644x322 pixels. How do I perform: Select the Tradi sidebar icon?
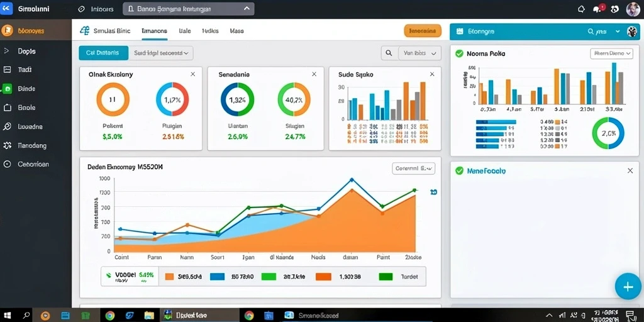coord(7,70)
